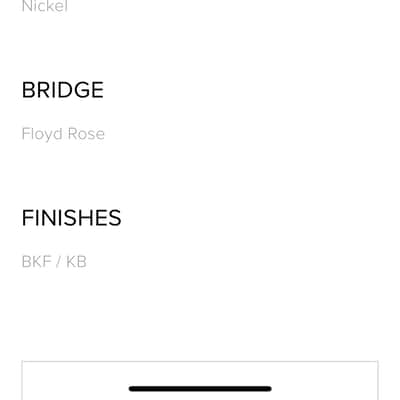The height and width of the screenshot is (400, 400).
Task: Tap the KB finish code
Action: click(76, 262)
